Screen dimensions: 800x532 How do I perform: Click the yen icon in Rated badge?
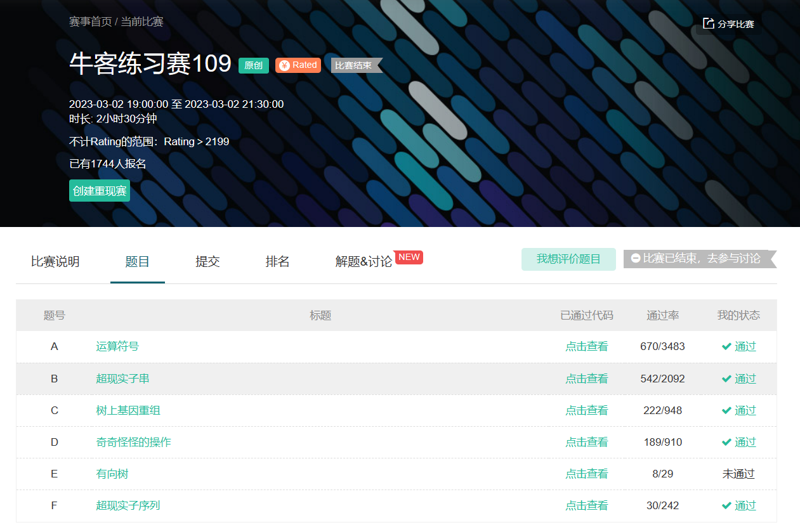click(x=285, y=65)
